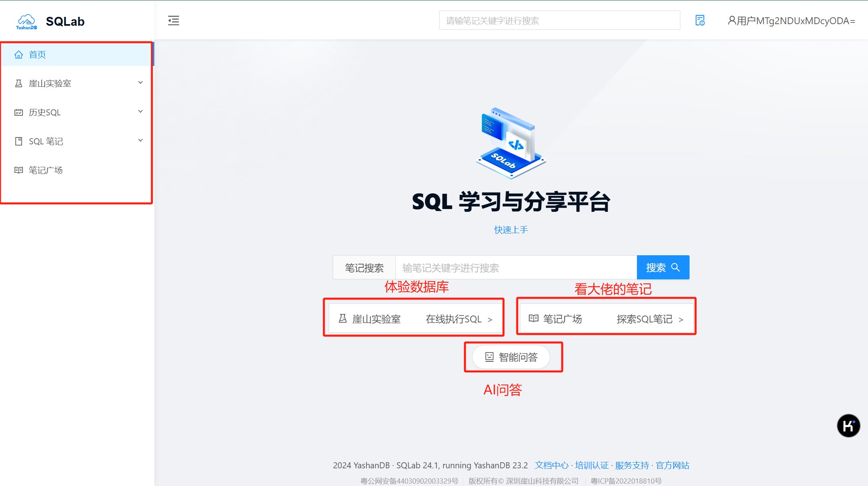Screen dimensions: 868x486
Task: Open the floating black K assistant button
Action: coord(848,425)
